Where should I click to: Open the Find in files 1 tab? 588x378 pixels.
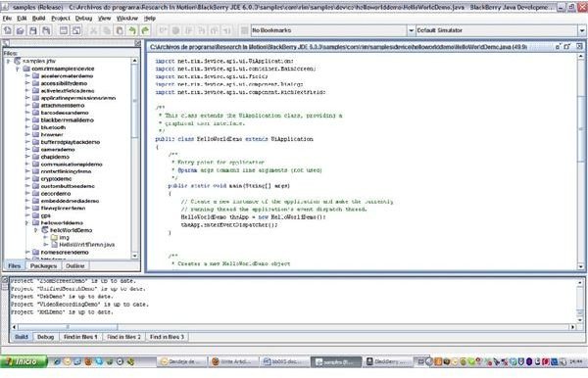click(80, 337)
